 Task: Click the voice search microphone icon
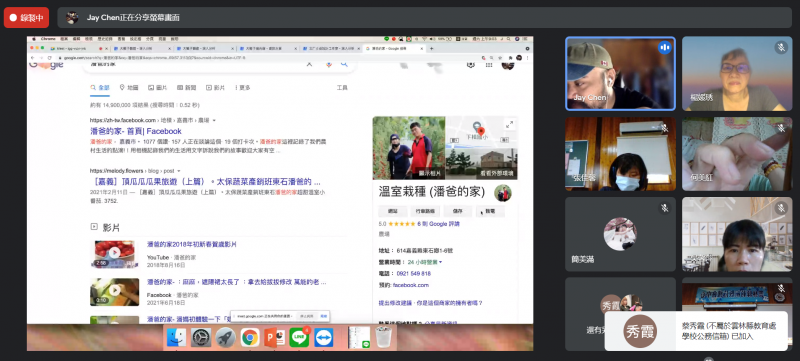point(328,64)
